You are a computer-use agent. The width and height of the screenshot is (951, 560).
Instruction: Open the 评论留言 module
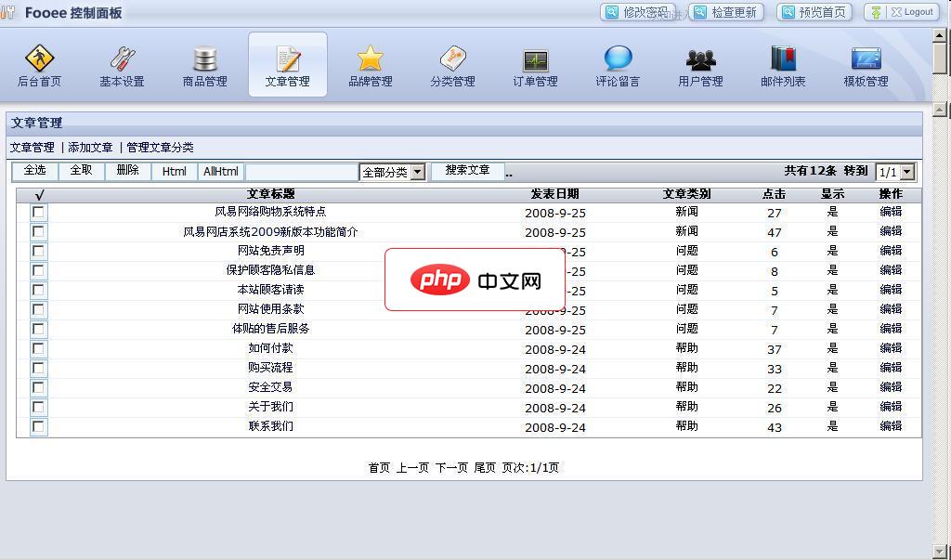coord(617,63)
